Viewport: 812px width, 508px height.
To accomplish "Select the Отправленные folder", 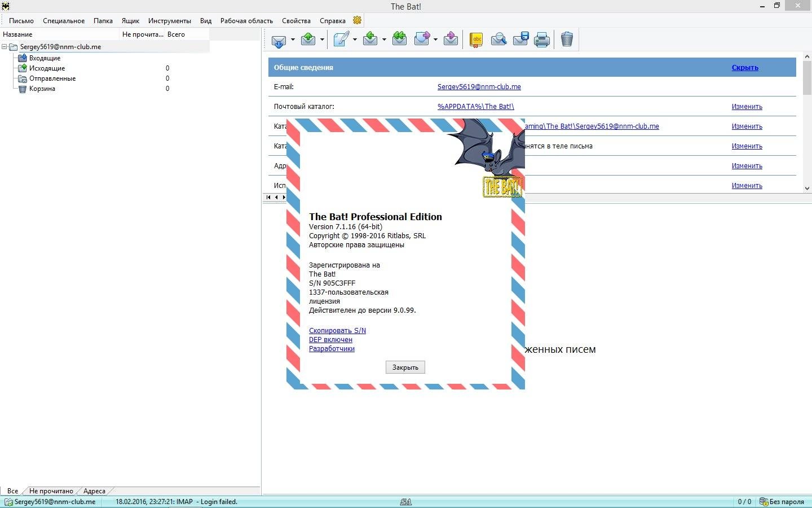I will pyautogui.click(x=52, y=78).
